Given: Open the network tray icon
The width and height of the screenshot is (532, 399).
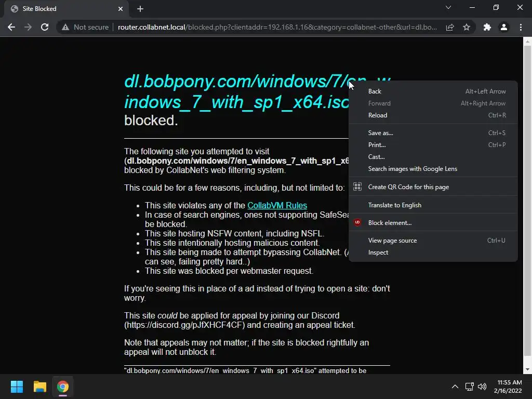Looking at the screenshot, I should 470,387.
